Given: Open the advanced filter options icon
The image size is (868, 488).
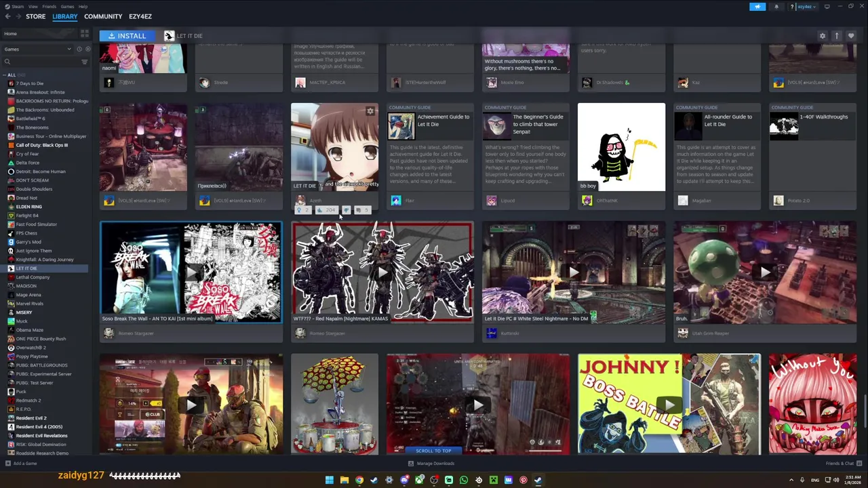Looking at the screenshot, I should pos(85,62).
